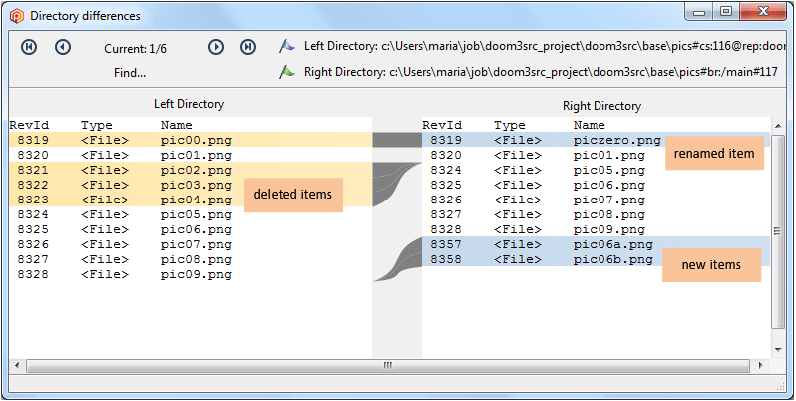
Task: Click RevId 8323 in Left Directory
Action: click(33, 199)
